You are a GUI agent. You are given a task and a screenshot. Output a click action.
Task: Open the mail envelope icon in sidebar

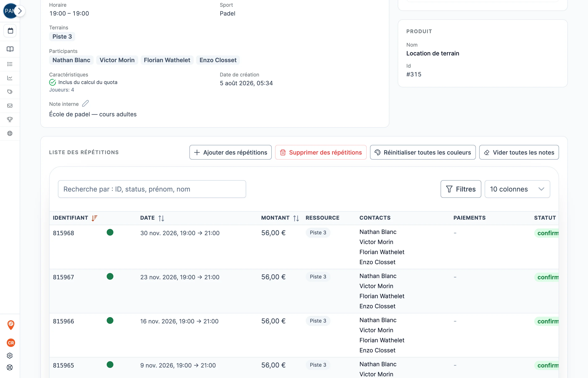[x=10, y=106]
